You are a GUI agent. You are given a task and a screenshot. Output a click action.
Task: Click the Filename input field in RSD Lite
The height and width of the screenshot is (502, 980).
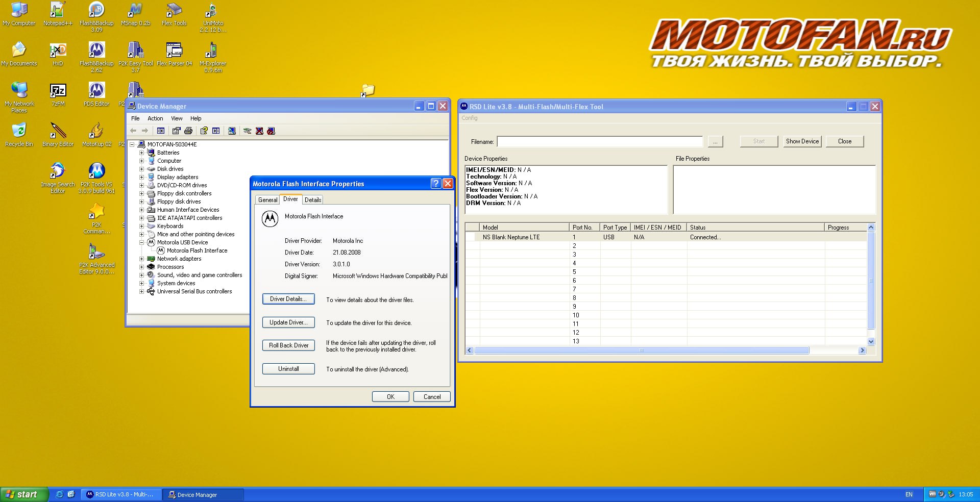[x=600, y=142]
